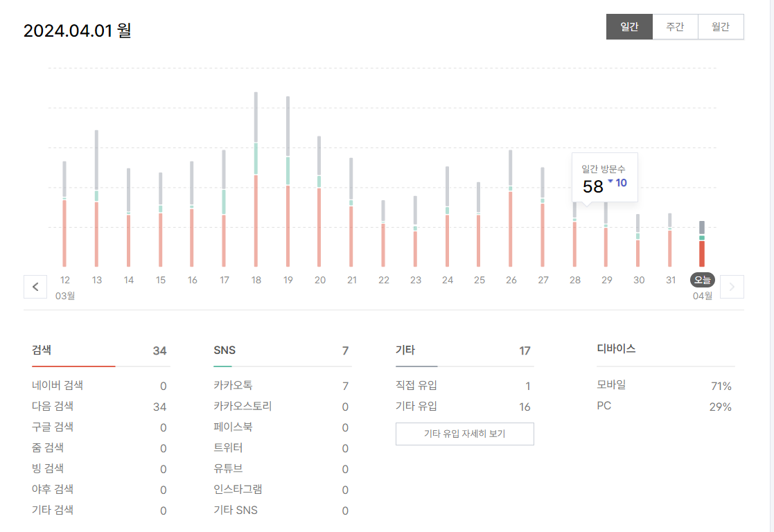774x532 pixels.
Task: Switch to the 주간 weekly tab
Action: click(675, 26)
